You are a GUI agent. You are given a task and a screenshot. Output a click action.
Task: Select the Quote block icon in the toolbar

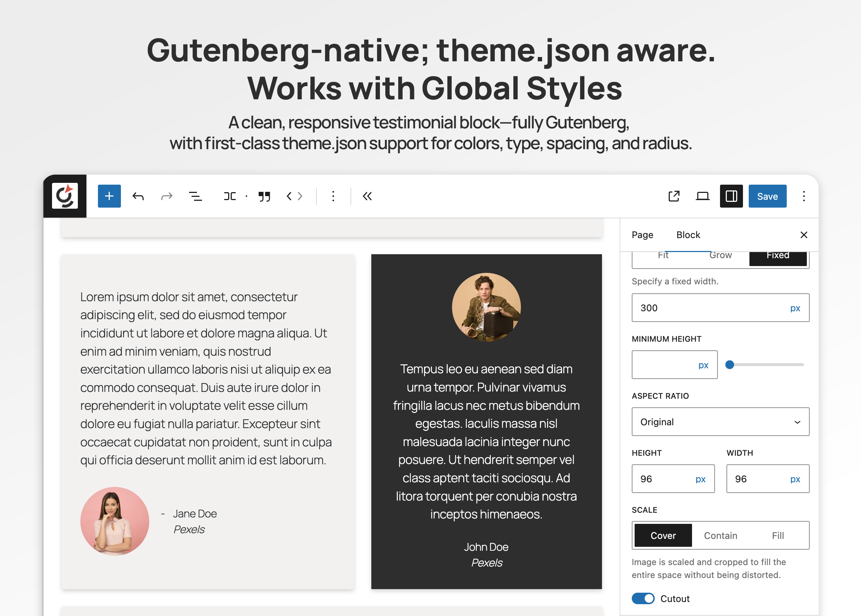[264, 196]
